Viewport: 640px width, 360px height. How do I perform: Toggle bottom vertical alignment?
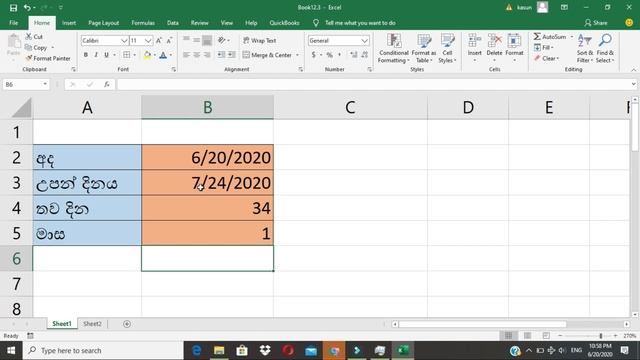coord(207,40)
